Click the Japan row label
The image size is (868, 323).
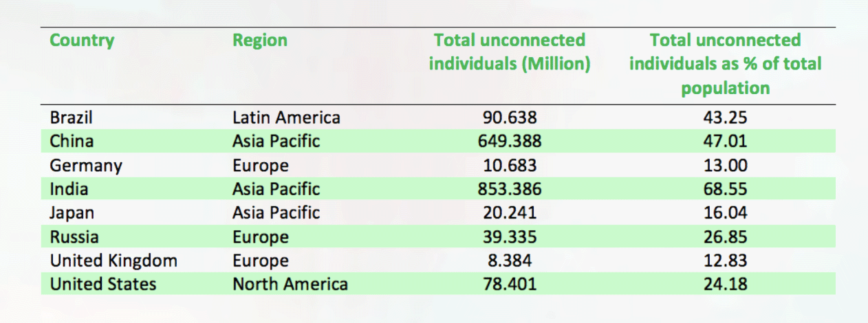click(x=72, y=213)
